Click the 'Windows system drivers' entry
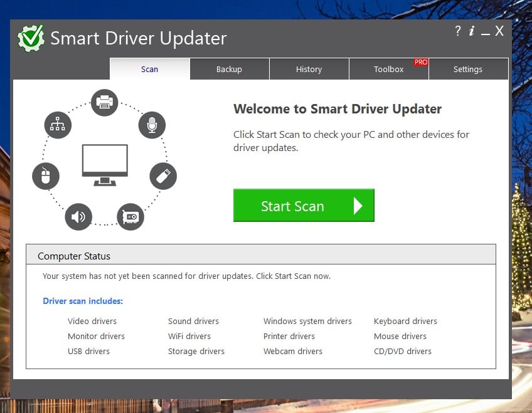Screen dimensions: 532x413 307,321
